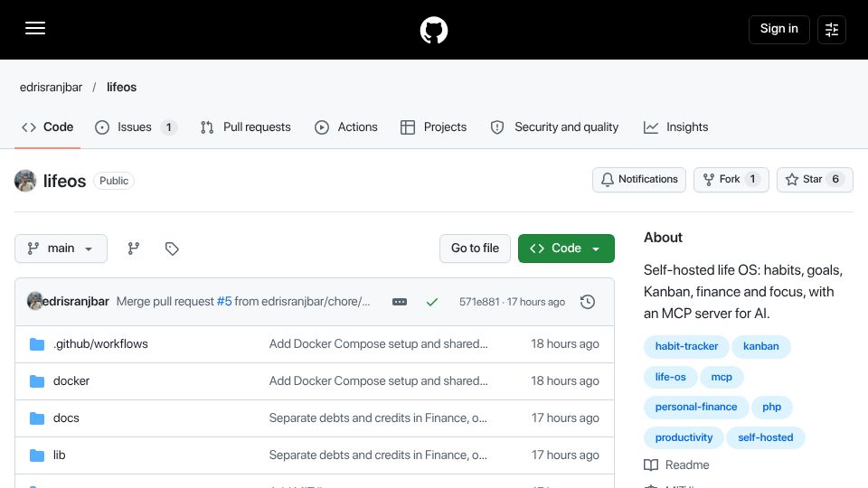Switch to the Security and quality tab
This screenshot has width=868, height=488.
point(554,127)
